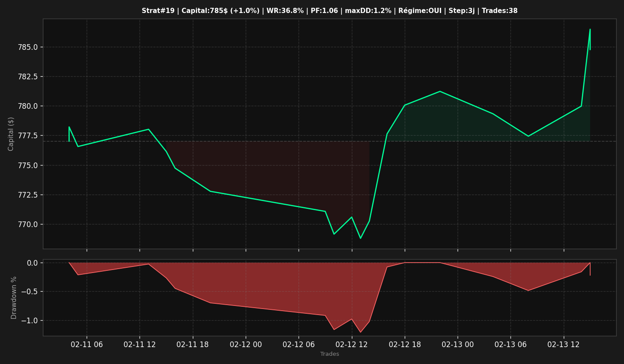Click the deepest drawdown trough near −1.2%
The width and height of the screenshot is (624, 364).
[360, 332]
